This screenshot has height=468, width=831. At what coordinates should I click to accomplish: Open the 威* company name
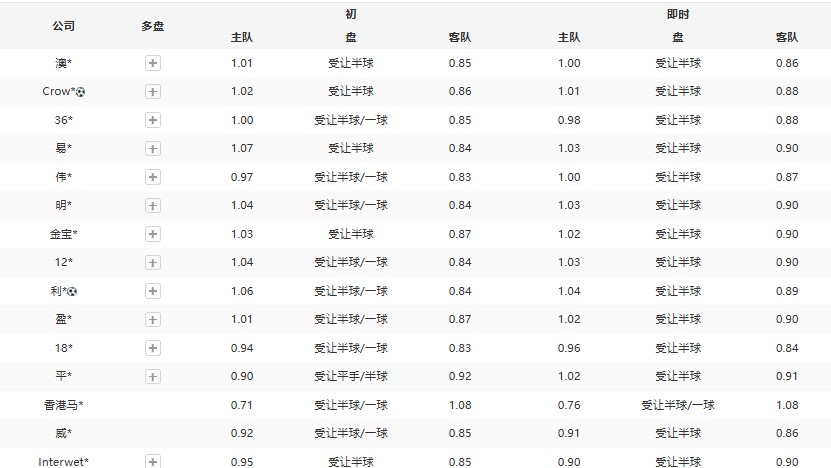63,434
